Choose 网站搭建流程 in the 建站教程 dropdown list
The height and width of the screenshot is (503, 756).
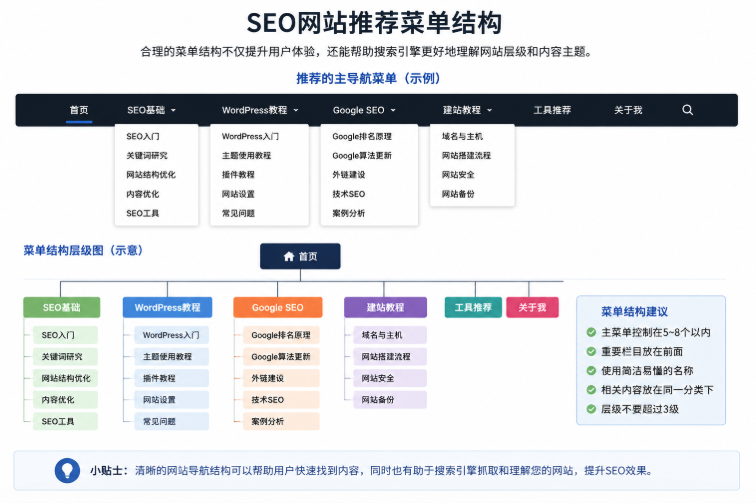click(x=466, y=155)
